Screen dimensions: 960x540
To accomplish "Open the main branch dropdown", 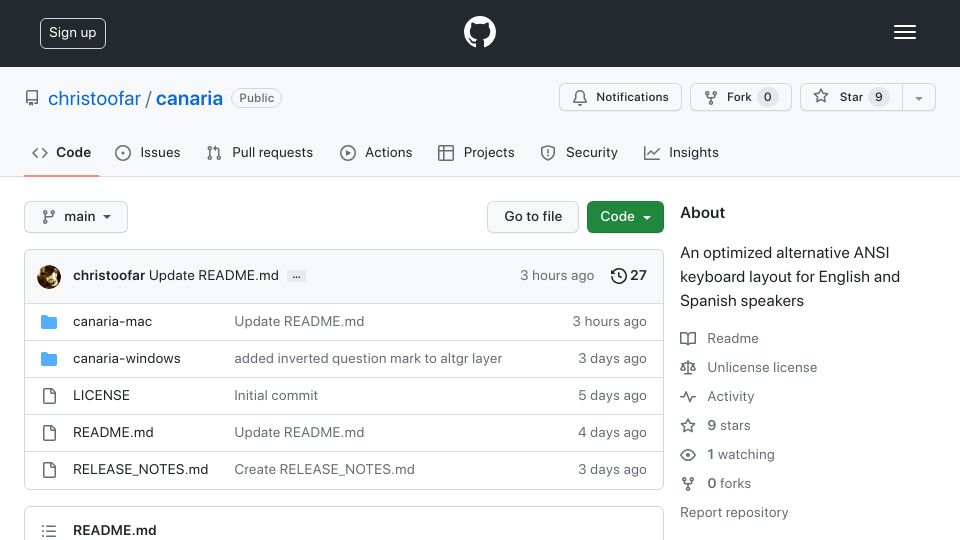I will (x=76, y=217).
